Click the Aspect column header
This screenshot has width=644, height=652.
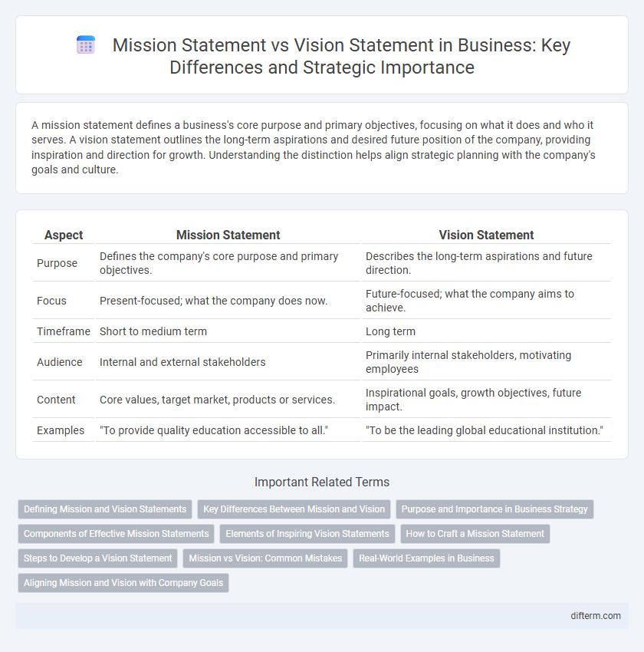64,235
